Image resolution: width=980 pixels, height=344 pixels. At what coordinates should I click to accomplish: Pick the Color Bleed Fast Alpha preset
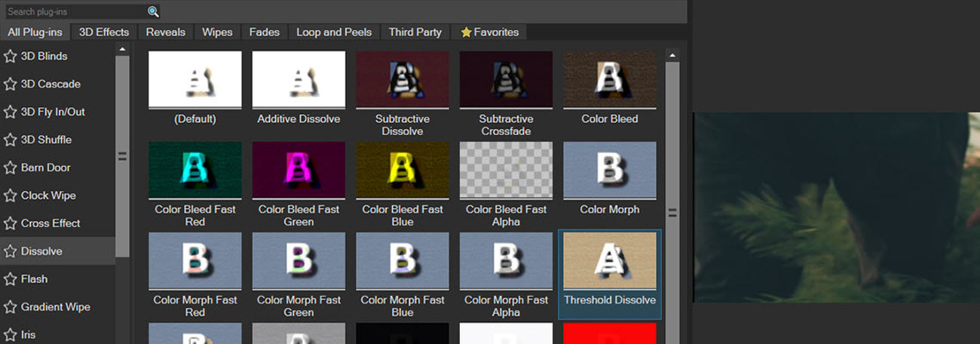pos(506,170)
